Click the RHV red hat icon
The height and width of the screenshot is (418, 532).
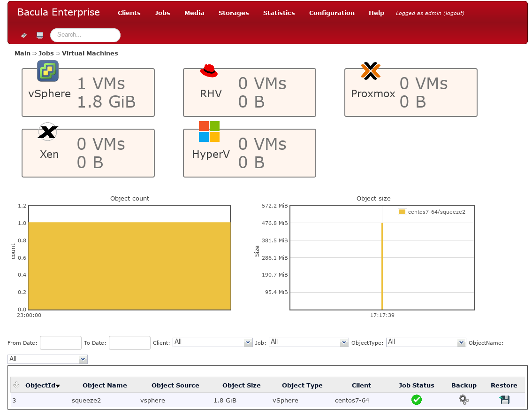(208, 70)
